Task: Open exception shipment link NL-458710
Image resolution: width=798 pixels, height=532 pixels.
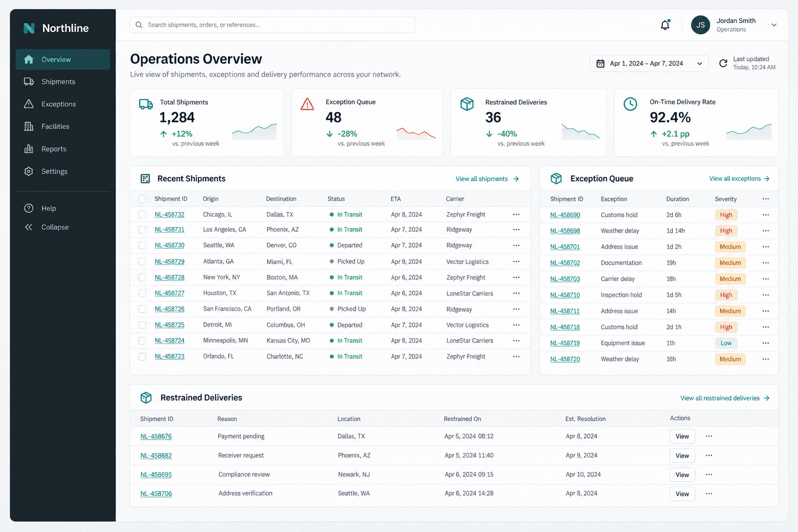Action: [x=565, y=295]
